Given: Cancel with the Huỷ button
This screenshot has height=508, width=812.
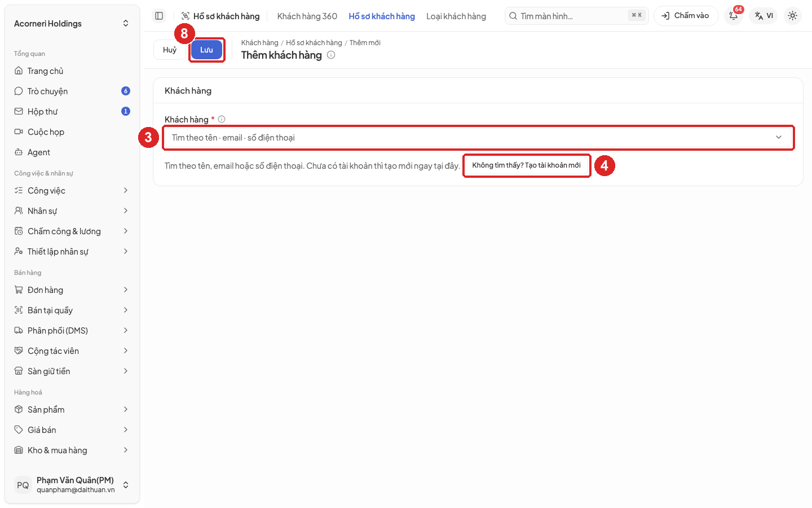Looking at the screenshot, I should point(170,50).
